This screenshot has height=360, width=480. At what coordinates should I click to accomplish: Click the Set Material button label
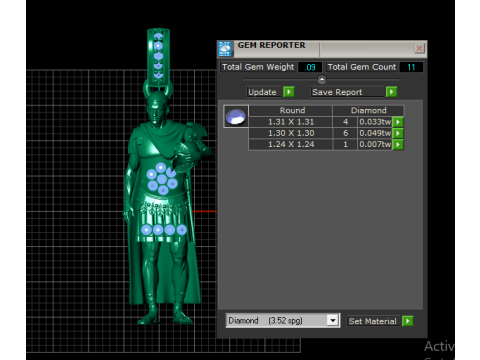point(373,321)
